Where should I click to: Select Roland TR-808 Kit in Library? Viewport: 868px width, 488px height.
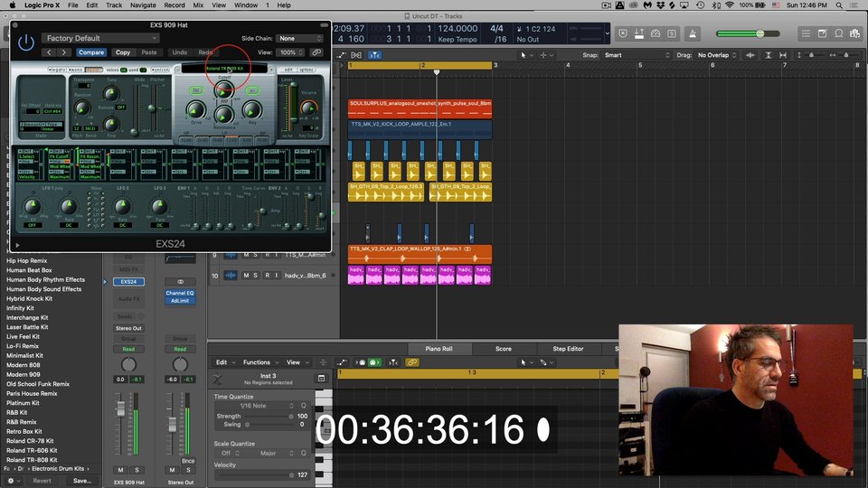[32, 460]
